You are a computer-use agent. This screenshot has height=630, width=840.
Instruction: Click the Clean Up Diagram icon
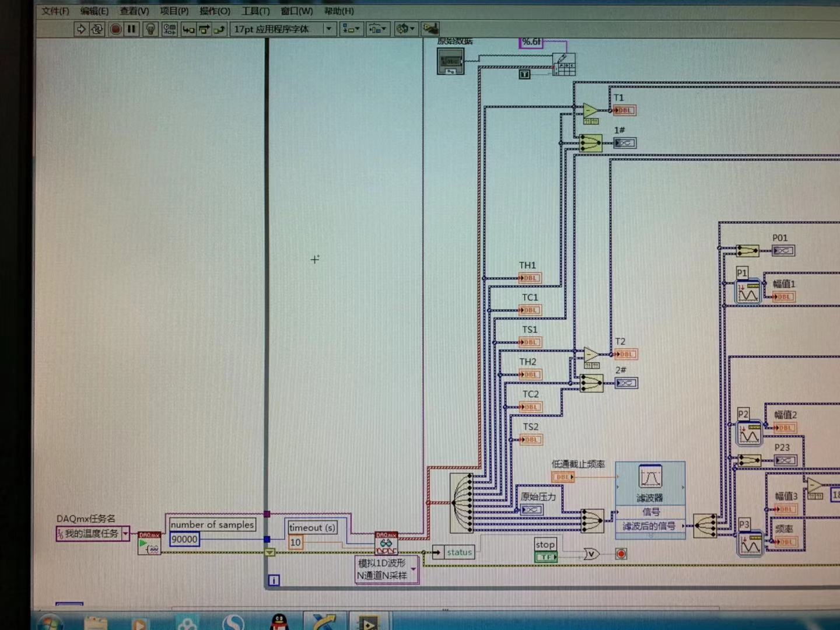click(430, 29)
